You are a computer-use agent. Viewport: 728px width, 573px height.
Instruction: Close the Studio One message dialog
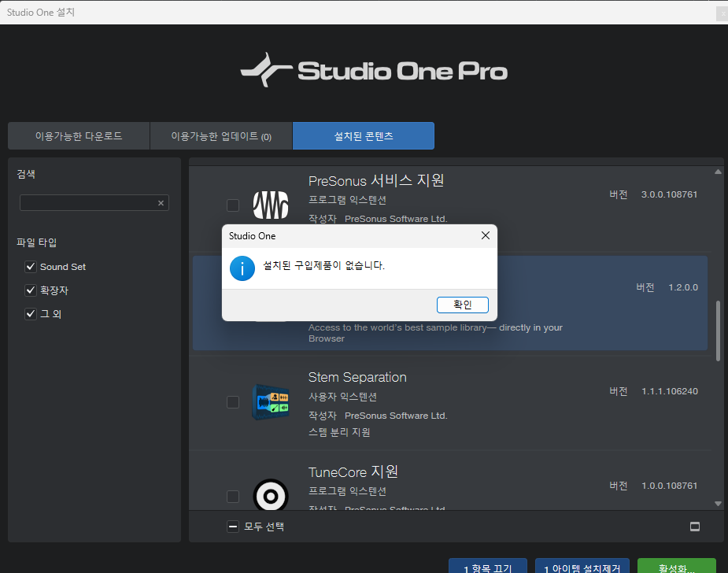(485, 235)
